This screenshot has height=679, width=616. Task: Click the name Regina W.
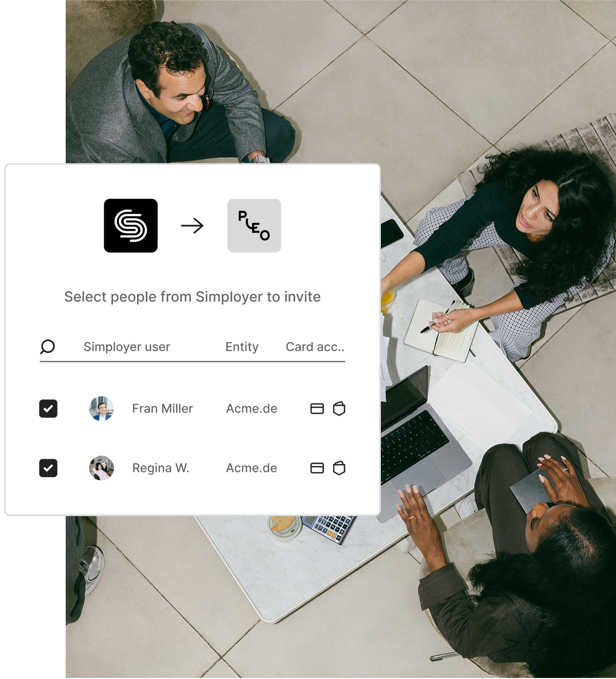(x=161, y=468)
